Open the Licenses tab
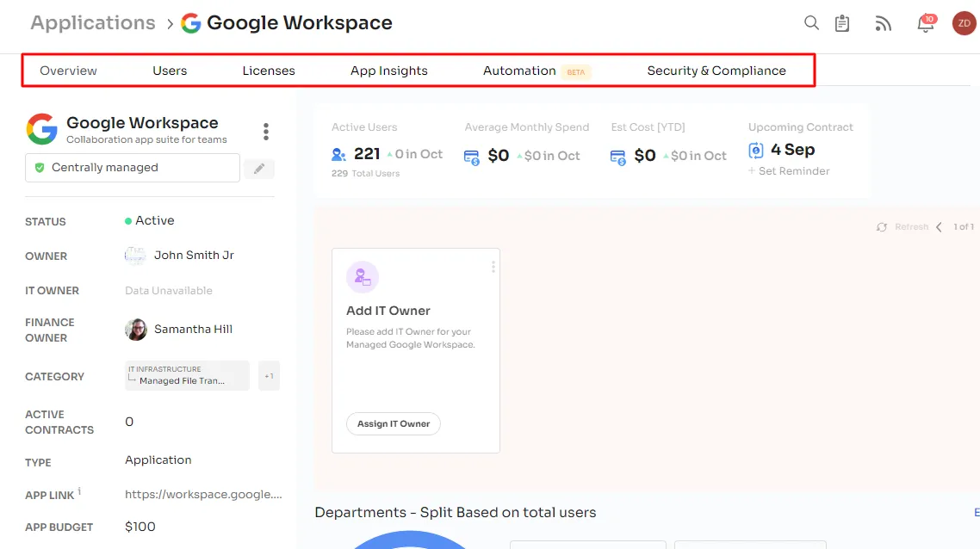 coord(269,71)
